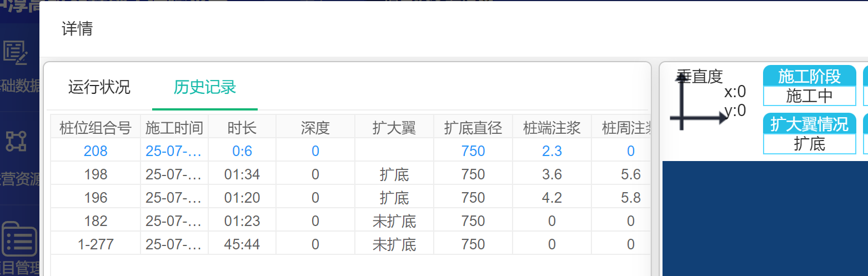Sort by the 施工时间 column header
Image resolution: width=868 pixels, height=276 pixels.
point(174,128)
